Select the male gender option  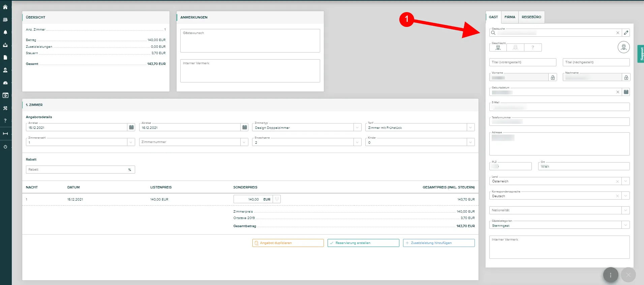(x=498, y=47)
